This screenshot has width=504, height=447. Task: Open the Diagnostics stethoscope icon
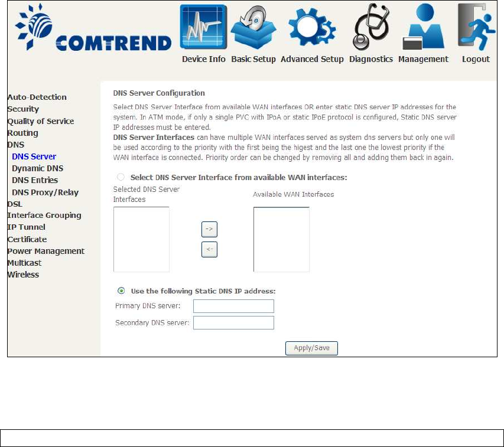click(371, 27)
